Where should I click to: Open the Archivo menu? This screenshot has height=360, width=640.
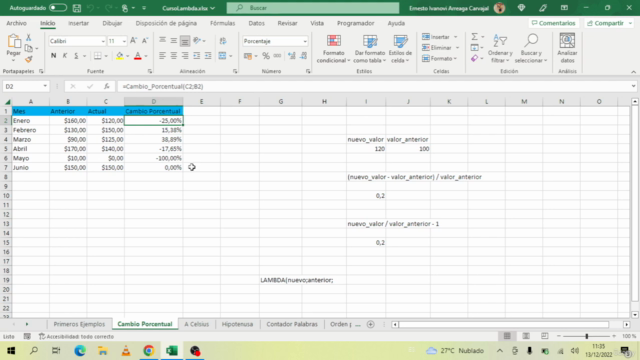coord(16,23)
